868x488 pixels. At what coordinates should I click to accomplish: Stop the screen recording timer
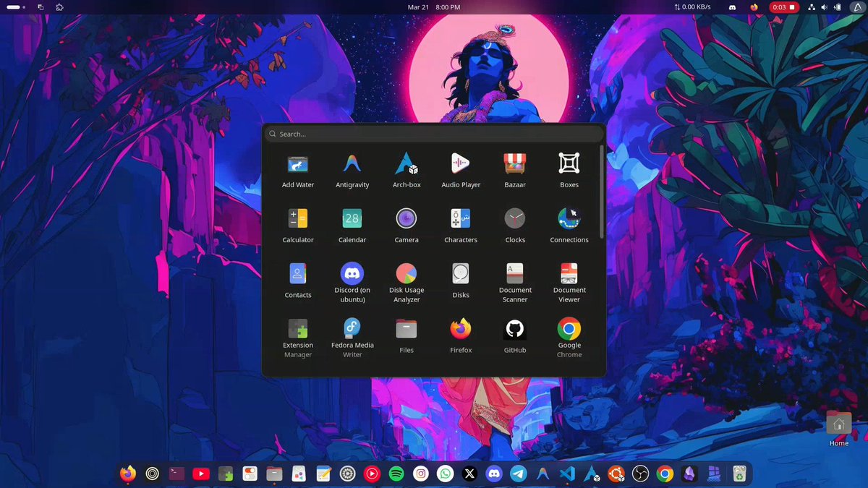click(x=784, y=7)
